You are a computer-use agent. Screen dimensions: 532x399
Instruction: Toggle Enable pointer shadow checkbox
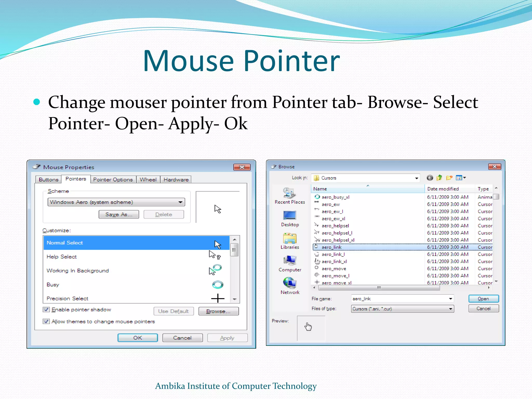coord(46,309)
